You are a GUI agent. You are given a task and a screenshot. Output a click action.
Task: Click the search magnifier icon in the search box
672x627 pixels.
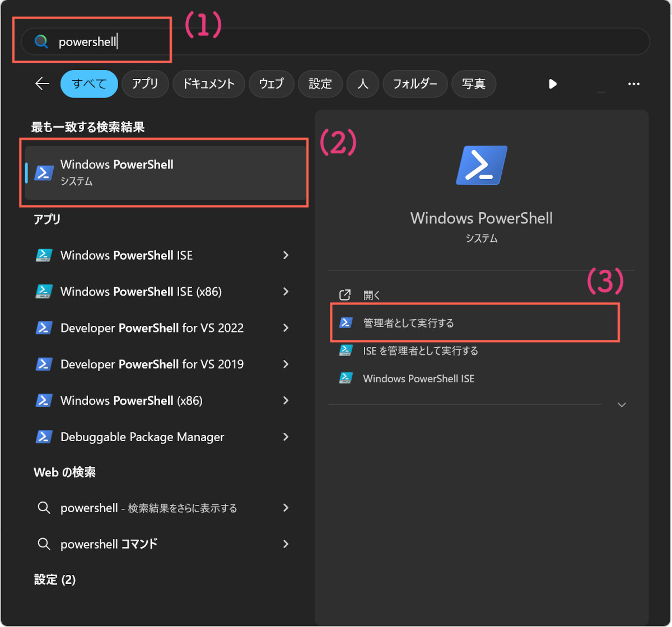[41, 41]
